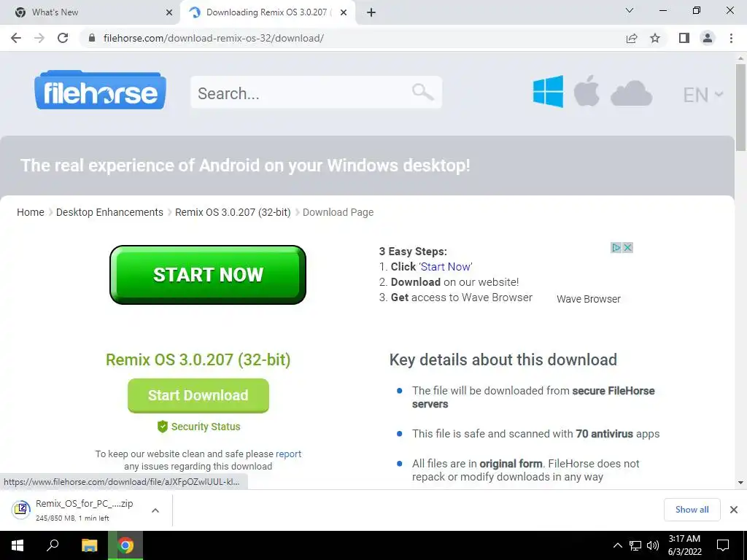Open the tab search chevron
This screenshot has width=747, height=560.
pos(630,10)
